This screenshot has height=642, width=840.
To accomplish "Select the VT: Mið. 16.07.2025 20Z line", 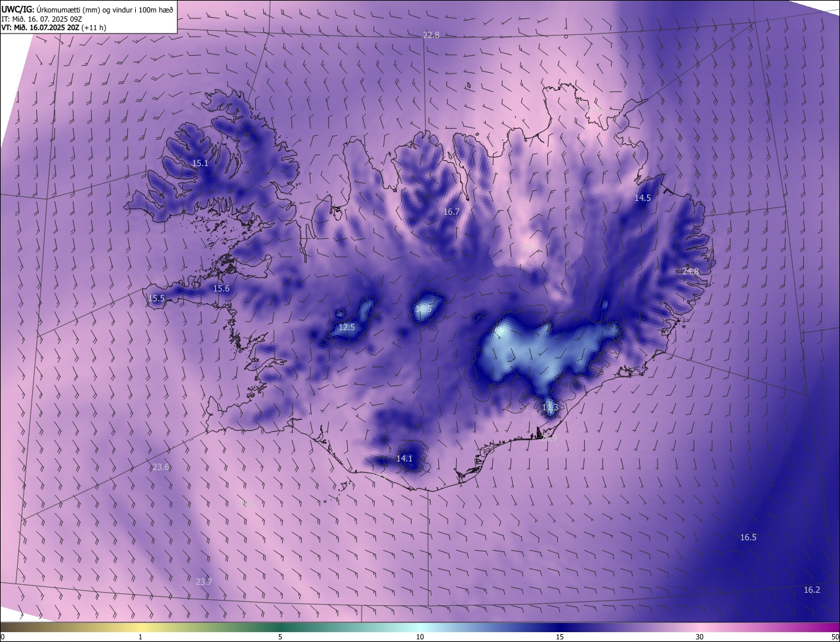I will tap(54, 28).
